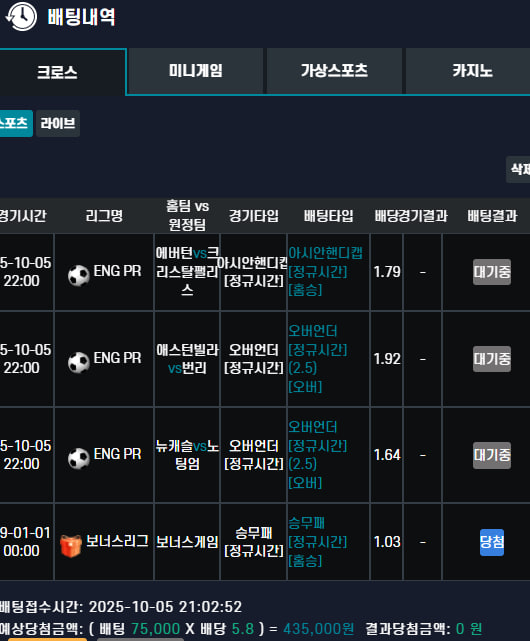Click the gift box icon for 보너스리그
Viewport: 530px width, 641px height.
[71, 546]
